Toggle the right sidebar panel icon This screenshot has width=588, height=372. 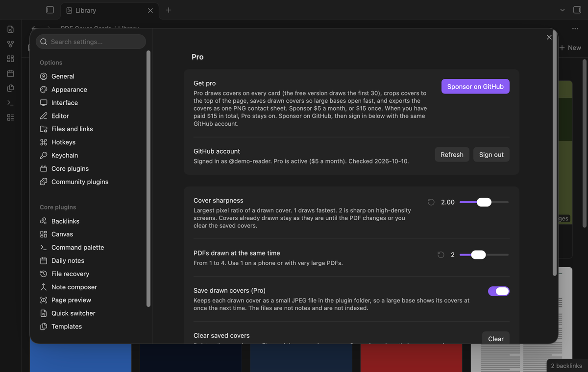tap(577, 10)
